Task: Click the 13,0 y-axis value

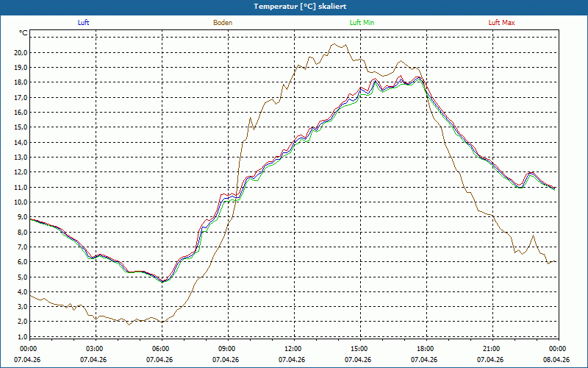Action: [x=21, y=157]
